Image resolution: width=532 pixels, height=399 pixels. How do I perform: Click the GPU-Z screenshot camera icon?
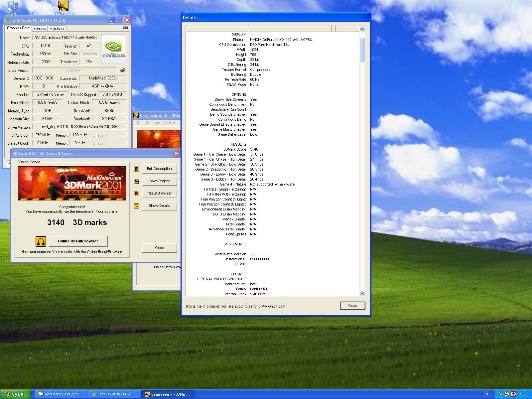pos(125,28)
